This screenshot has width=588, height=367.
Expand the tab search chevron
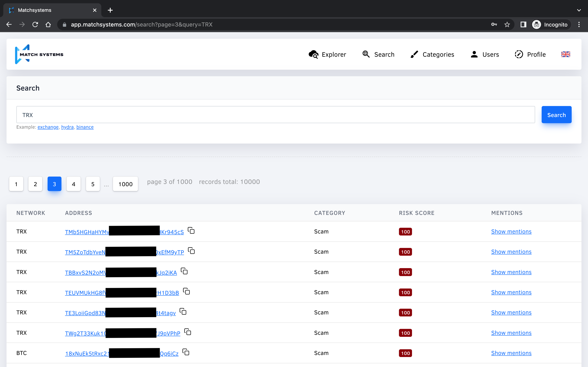pyautogui.click(x=579, y=10)
